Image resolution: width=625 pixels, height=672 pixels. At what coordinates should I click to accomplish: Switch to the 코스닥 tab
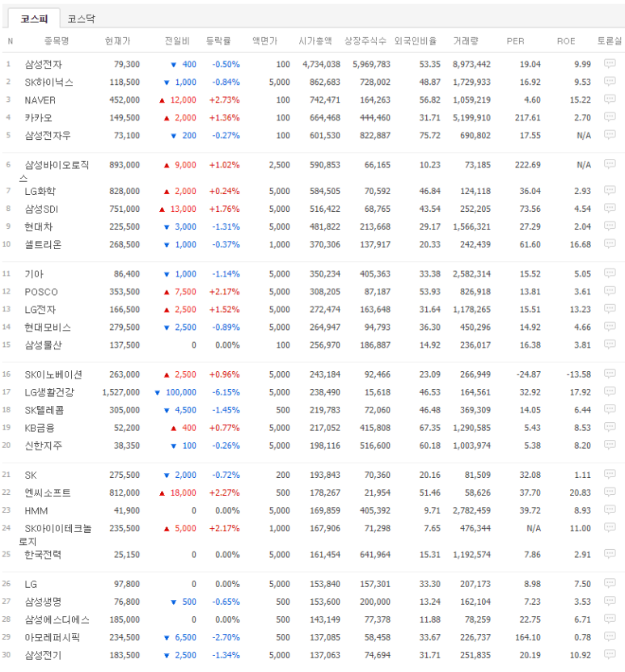pos(81,19)
